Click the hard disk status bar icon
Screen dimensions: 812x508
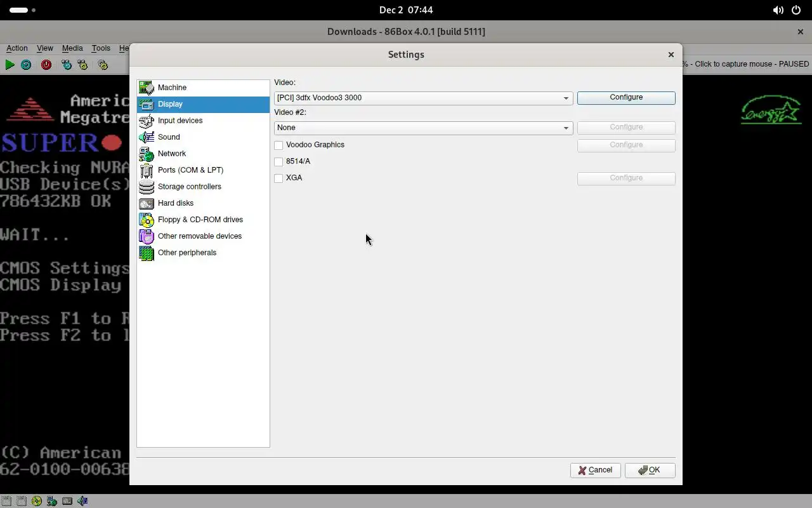[67, 501]
